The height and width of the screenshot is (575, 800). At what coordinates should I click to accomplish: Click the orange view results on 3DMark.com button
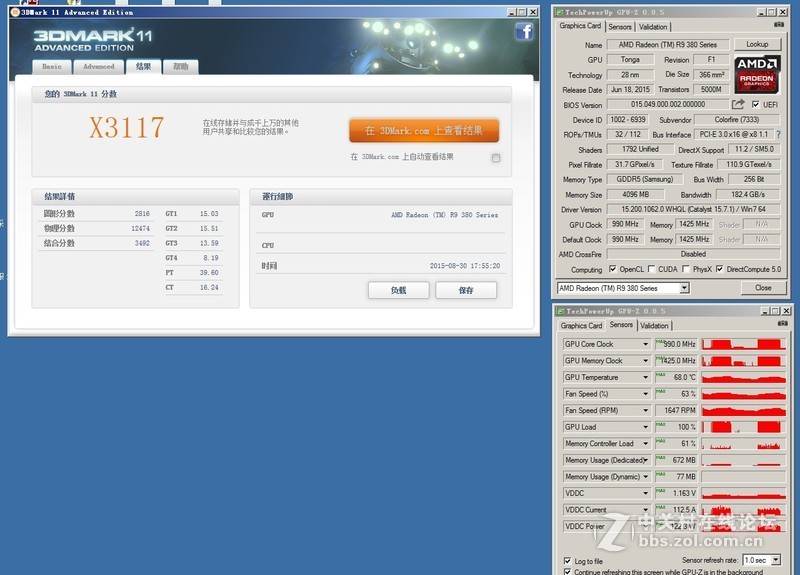pyautogui.click(x=424, y=131)
